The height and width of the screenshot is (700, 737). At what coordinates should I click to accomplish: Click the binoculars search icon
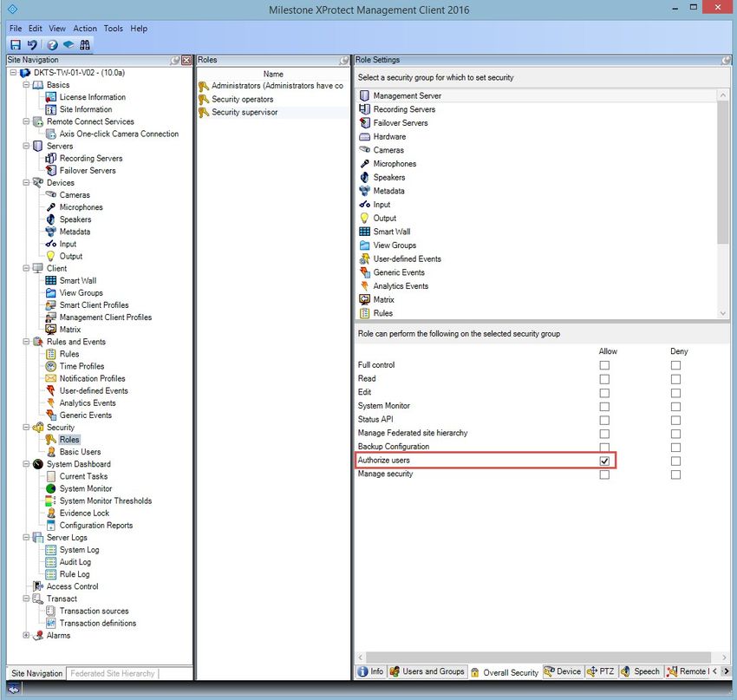[85, 44]
